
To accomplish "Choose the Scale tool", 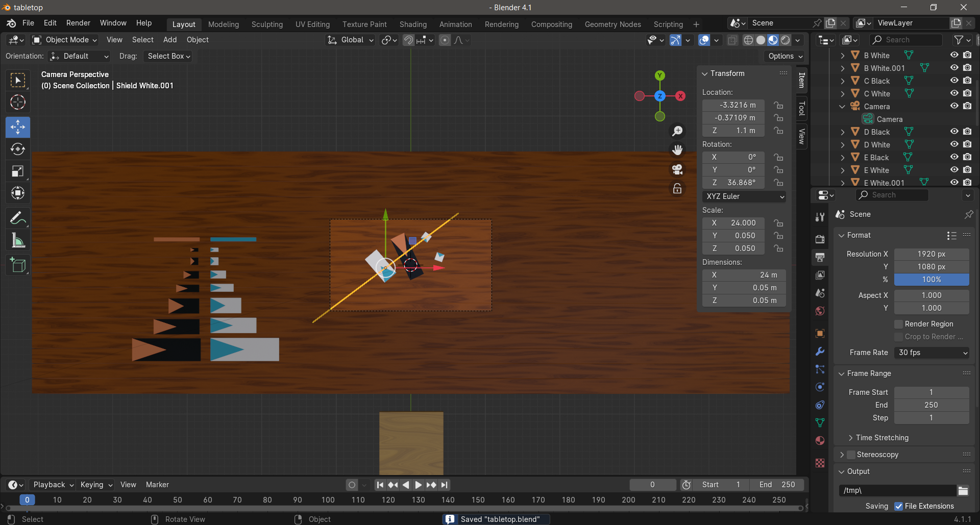I will pyautogui.click(x=18, y=171).
